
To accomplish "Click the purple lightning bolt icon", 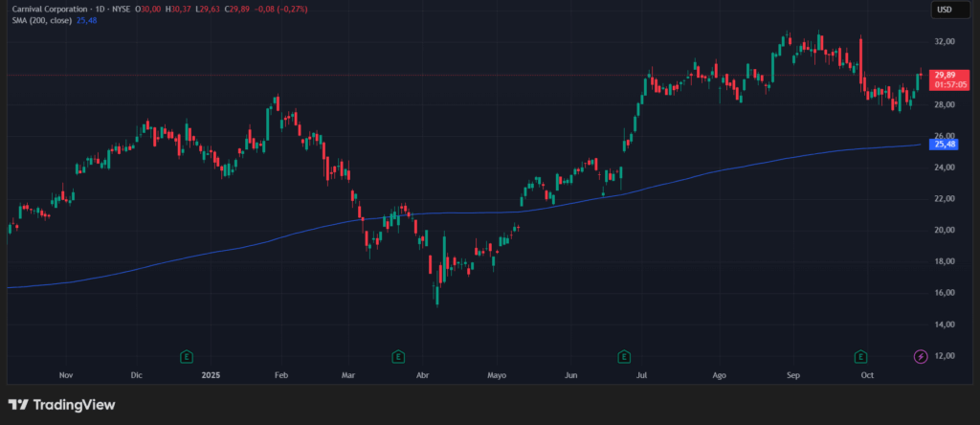I will (921, 357).
